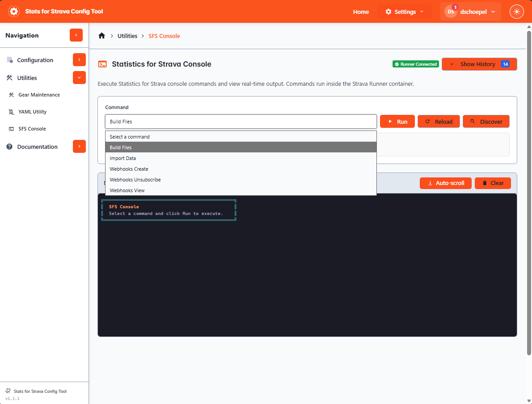Viewport: 532px width, 404px height.
Task: Clear the console output
Action: click(x=493, y=183)
